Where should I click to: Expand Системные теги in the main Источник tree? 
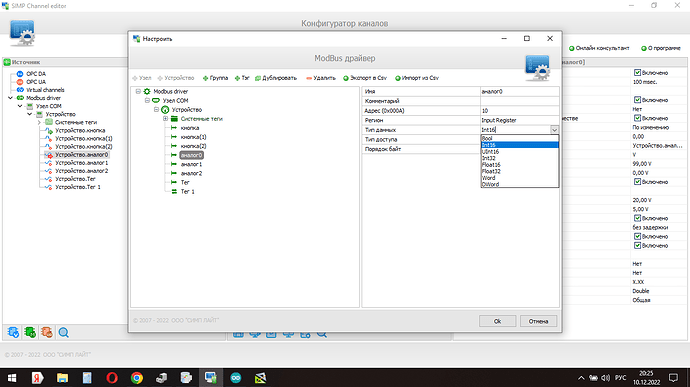[40, 122]
